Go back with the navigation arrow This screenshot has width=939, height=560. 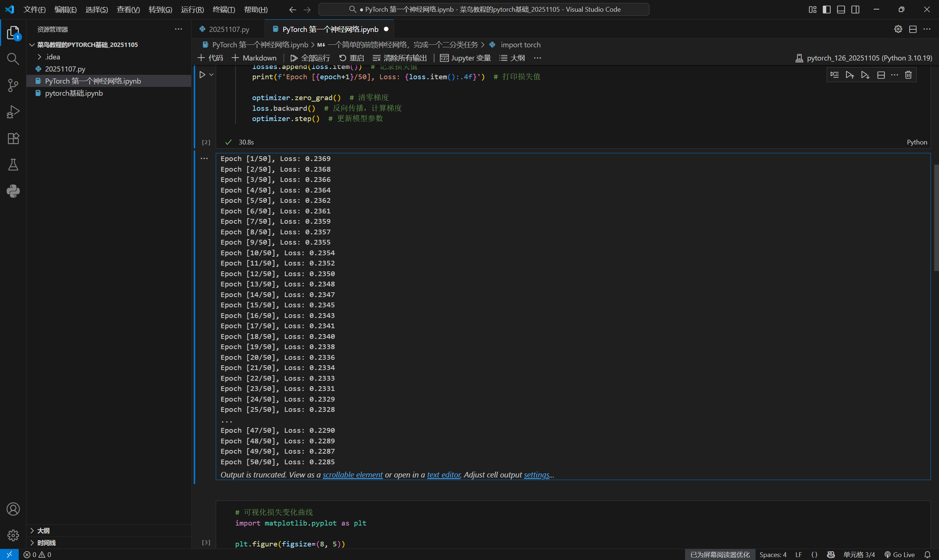[292, 10]
